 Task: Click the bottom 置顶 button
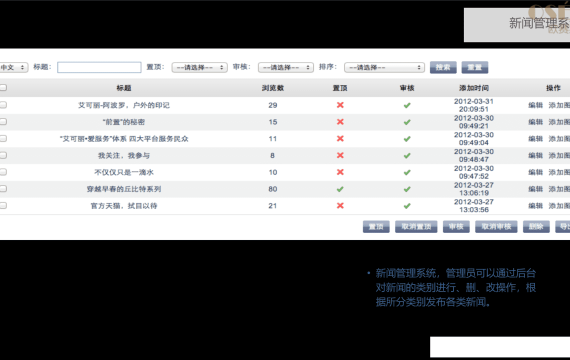pyautogui.click(x=376, y=227)
